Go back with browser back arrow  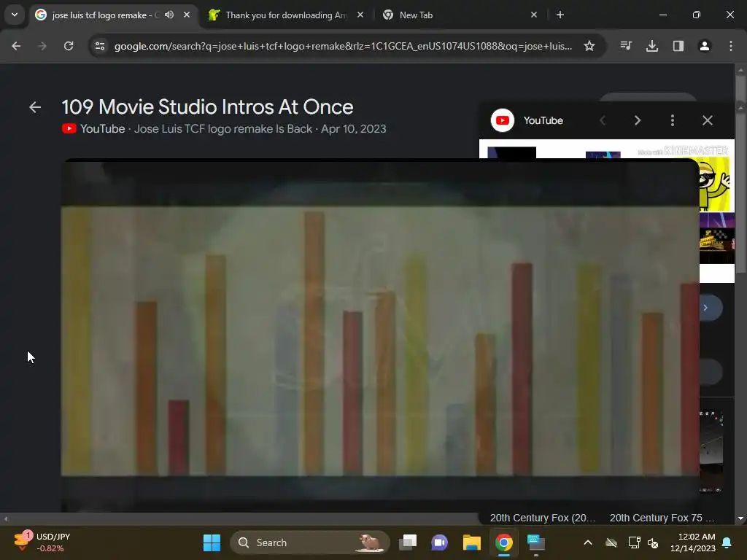[16, 46]
